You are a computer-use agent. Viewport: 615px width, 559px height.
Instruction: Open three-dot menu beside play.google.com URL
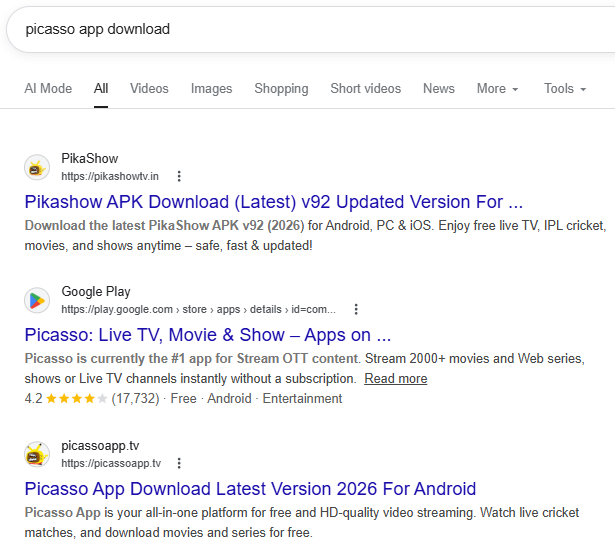[356, 309]
